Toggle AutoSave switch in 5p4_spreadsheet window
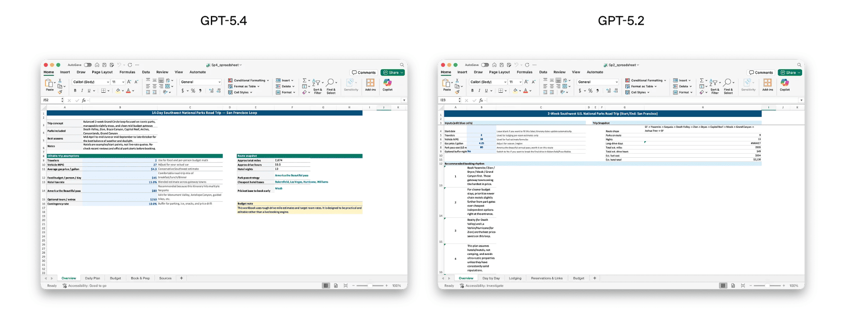 (x=88, y=65)
